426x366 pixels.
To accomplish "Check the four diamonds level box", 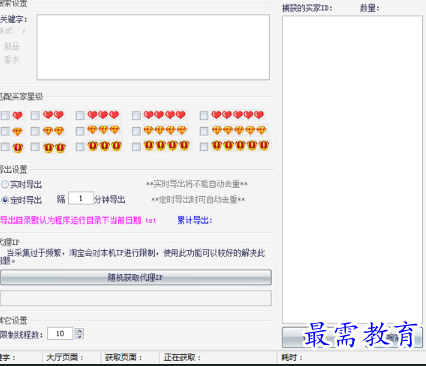I will (136, 131).
